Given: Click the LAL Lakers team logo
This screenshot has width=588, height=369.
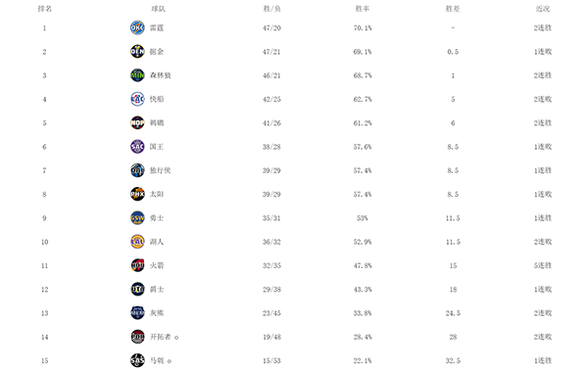Looking at the screenshot, I should 137,242.
